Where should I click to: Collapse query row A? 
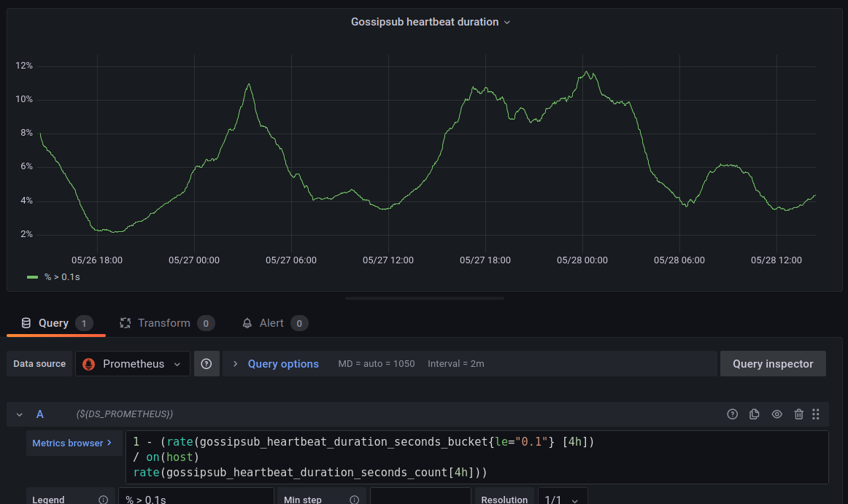click(20, 414)
